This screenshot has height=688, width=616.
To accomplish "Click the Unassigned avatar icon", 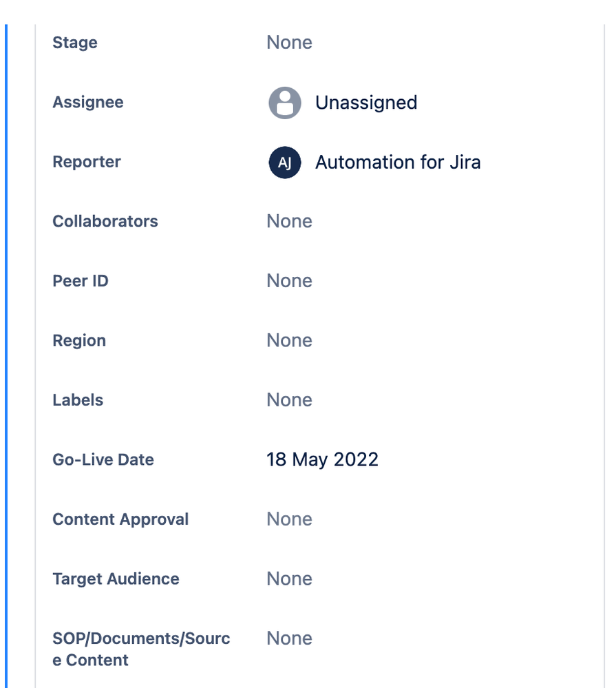I will tap(284, 102).
